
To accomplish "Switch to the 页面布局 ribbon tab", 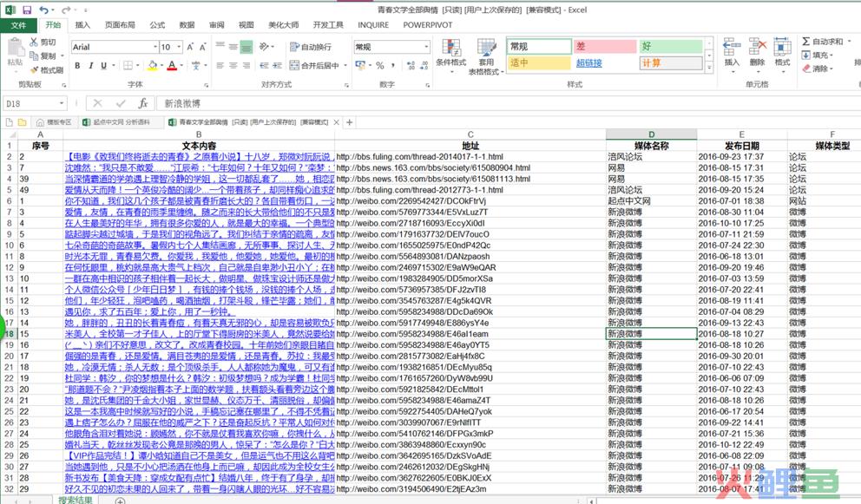I will (120, 24).
